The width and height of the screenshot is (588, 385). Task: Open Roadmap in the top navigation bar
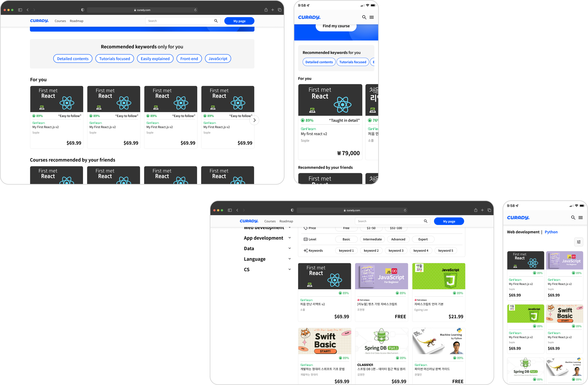pos(76,21)
